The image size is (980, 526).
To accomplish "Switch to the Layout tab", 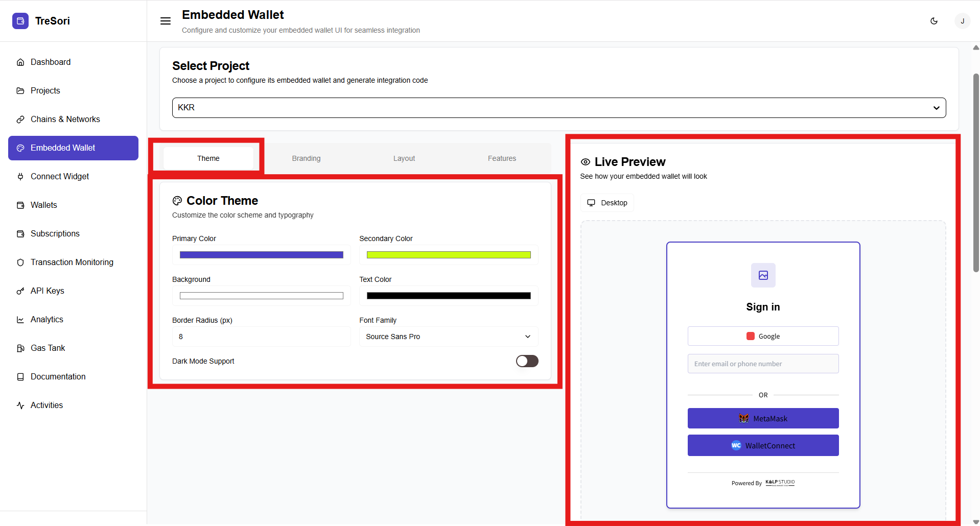I will point(404,158).
